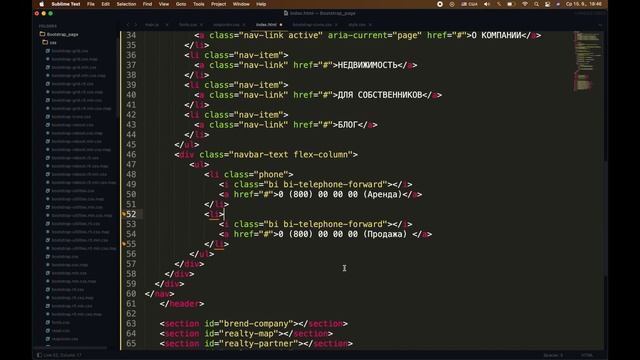The width and height of the screenshot is (640, 360).
Task: Click line number 46 in the gutter
Action: [131, 155]
